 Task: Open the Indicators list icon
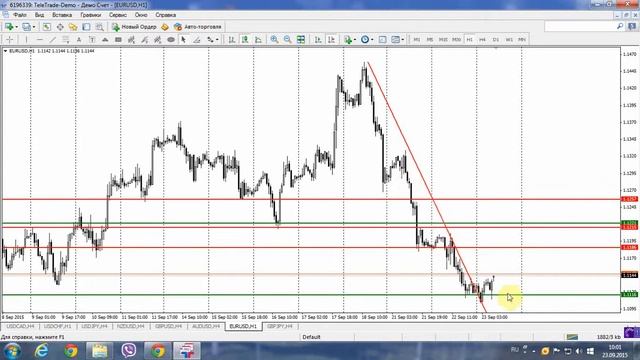tap(347, 40)
